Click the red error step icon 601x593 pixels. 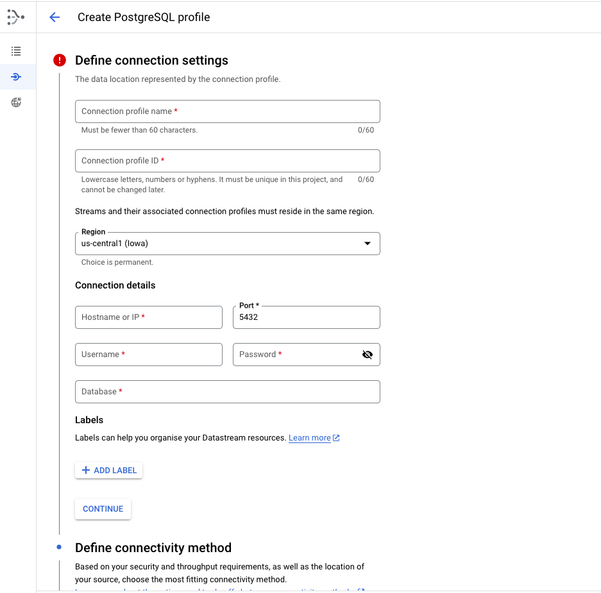point(59,60)
